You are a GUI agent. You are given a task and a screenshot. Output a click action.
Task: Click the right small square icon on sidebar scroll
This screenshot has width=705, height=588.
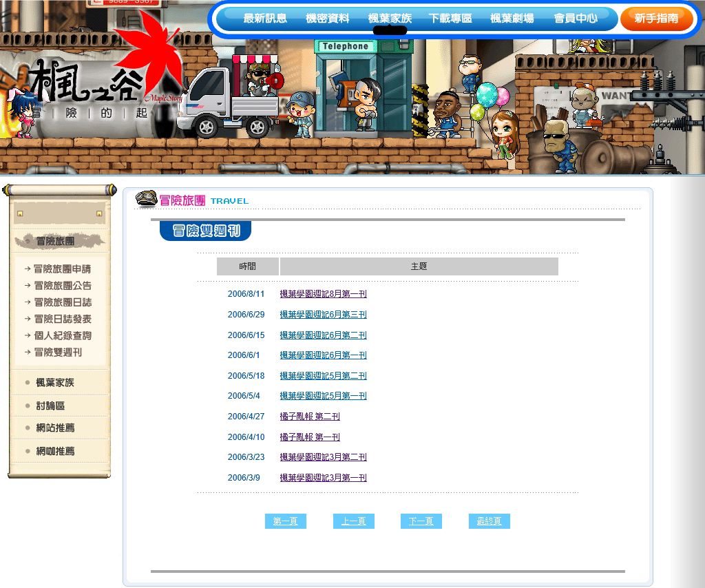pyautogui.click(x=99, y=213)
